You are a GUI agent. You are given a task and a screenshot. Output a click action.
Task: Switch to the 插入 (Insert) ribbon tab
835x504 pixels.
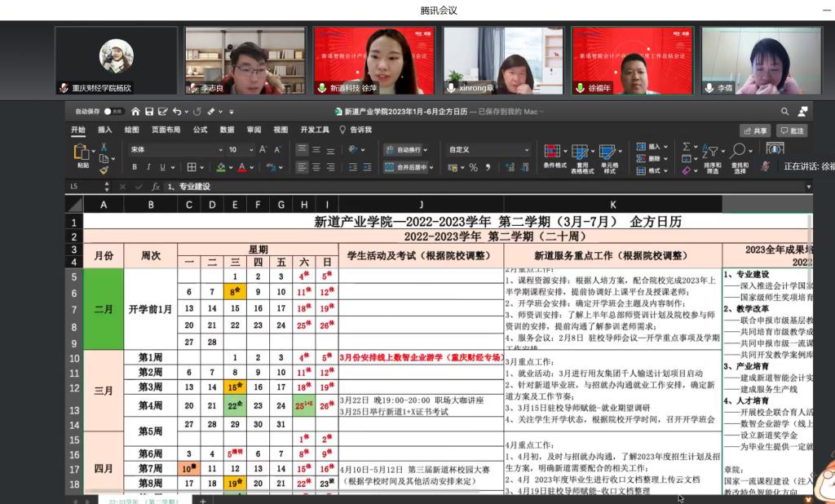[x=105, y=130]
